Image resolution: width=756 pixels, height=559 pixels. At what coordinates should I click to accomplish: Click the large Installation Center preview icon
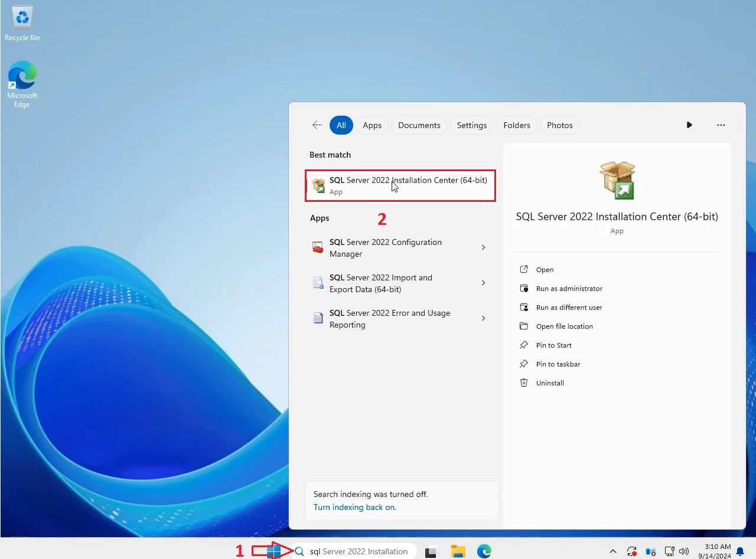[617, 180]
